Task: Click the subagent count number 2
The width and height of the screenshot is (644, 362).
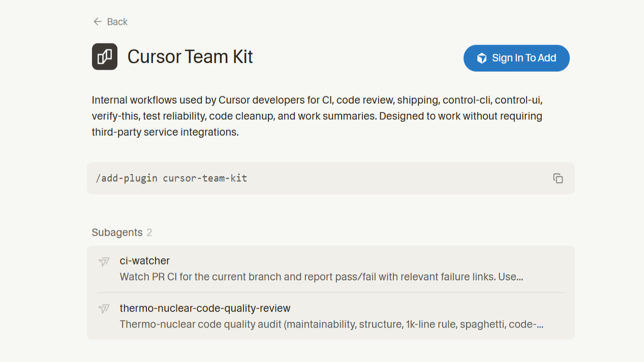Action: (149, 233)
